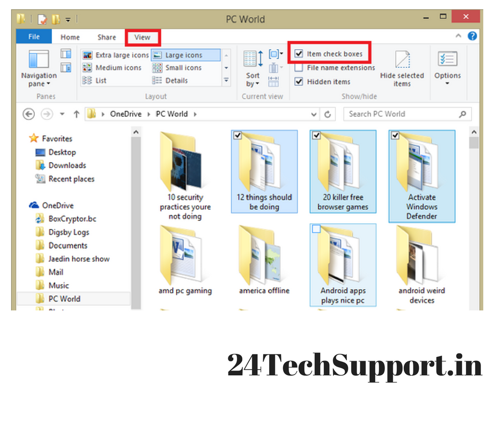Expand the breadcrumb arrow after PC World
Image resolution: width=504 pixels, height=423 pixels.
pyautogui.click(x=195, y=114)
